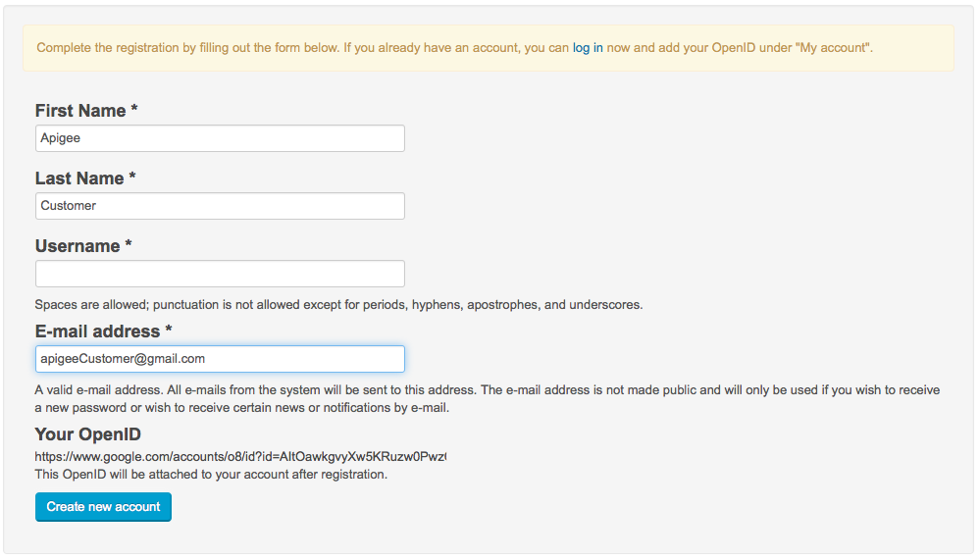Image resolution: width=979 pixels, height=560 pixels.
Task: Click the Google OpenID URL text
Action: tap(240, 457)
